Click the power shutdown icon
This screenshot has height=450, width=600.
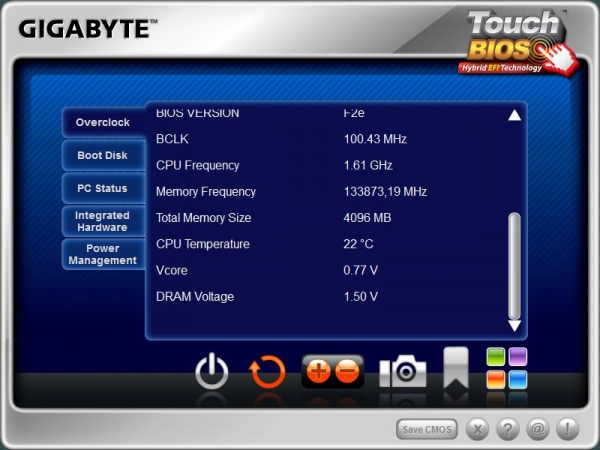[x=212, y=371]
